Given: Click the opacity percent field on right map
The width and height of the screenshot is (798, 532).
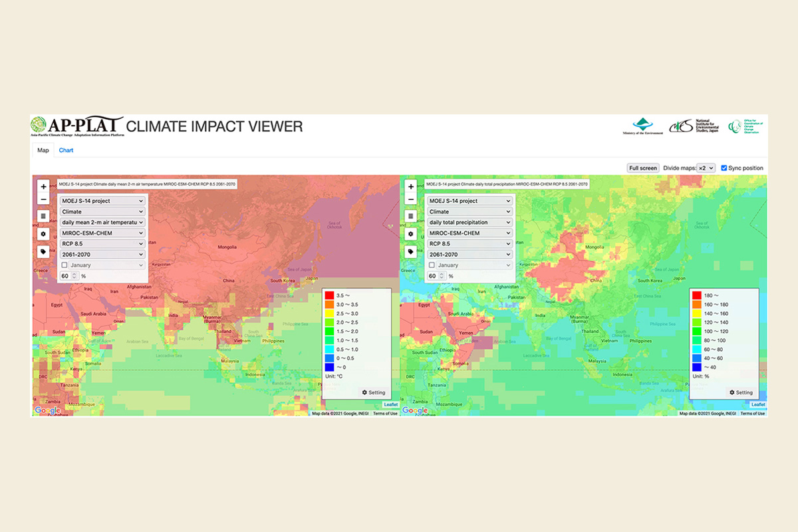Looking at the screenshot, I should 435,276.
